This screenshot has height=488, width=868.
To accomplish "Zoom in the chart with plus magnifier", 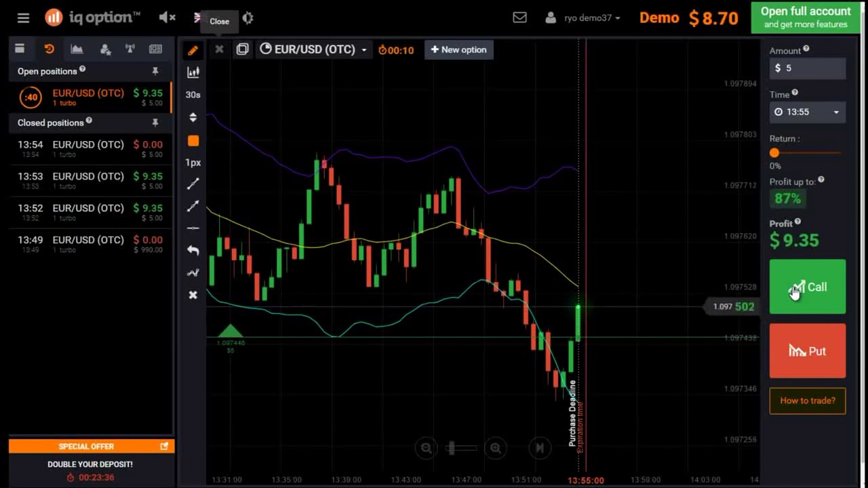I will point(496,448).
